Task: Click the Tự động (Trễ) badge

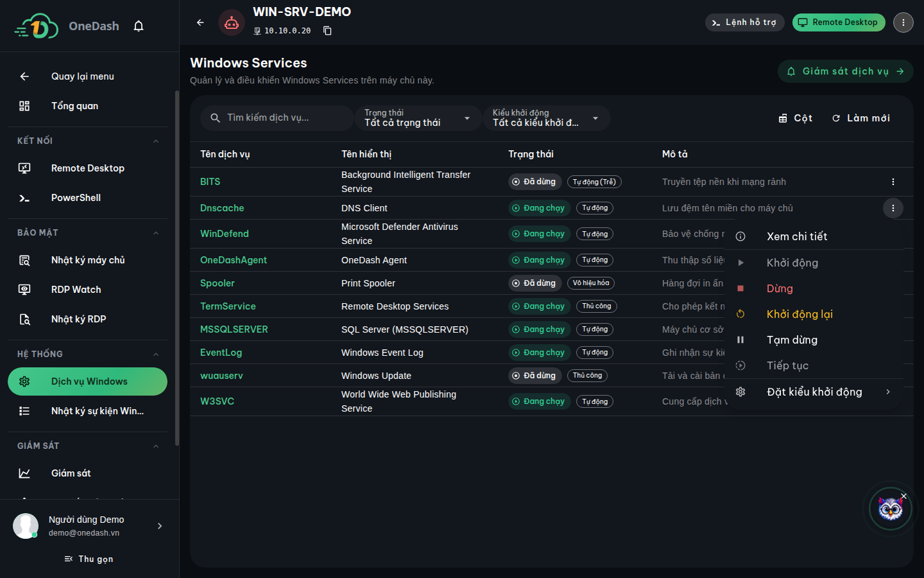Action: point(594,182)
